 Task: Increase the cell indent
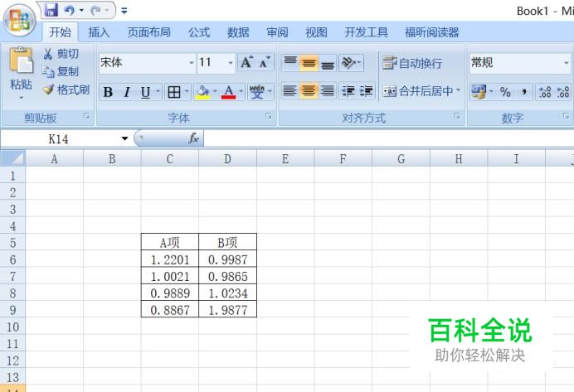coord(366,90)
